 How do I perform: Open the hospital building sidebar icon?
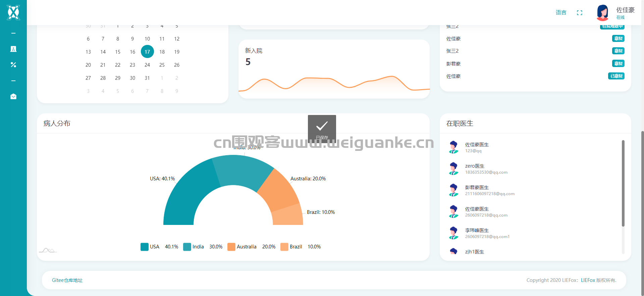13,49
